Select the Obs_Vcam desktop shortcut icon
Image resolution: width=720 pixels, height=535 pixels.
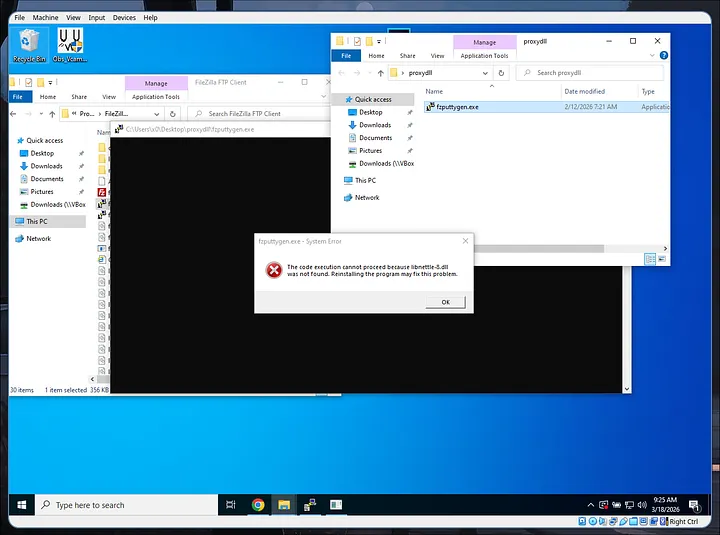coord(70,45)
